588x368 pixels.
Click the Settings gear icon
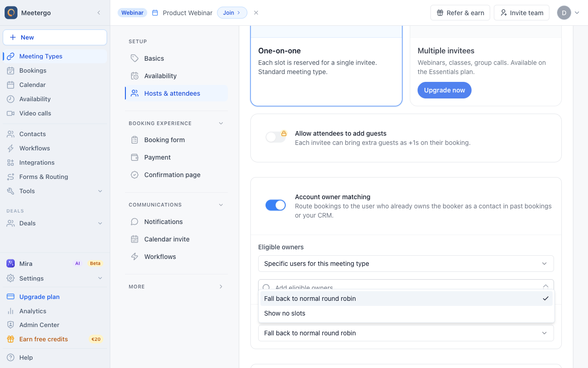coord(11,278)
